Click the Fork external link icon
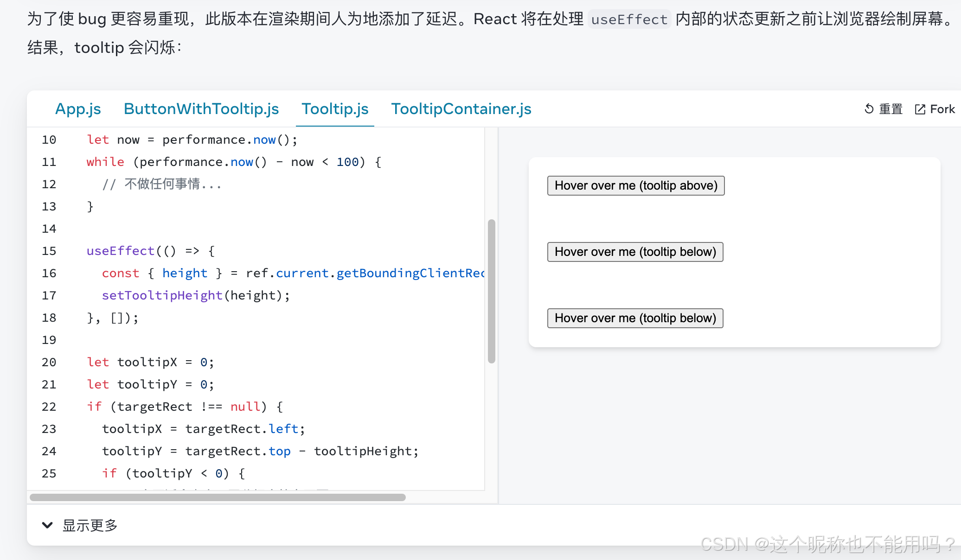This screenshot has height=560, width=961. click(x=920, y=109)
